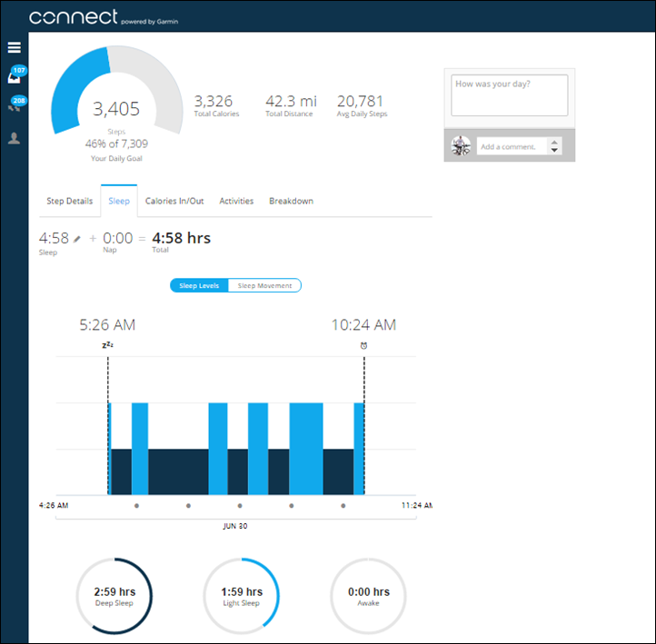Open the user profile icon in sidebar
Image resolution: width=656 pixels, height=644 pixels.
(x=14, y=139)
